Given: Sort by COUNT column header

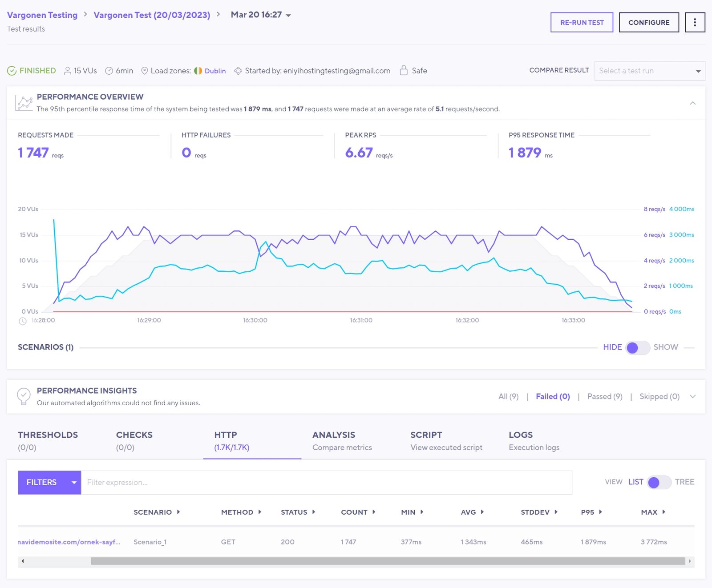Looking at the screenshot, I should tap(358, 512).
